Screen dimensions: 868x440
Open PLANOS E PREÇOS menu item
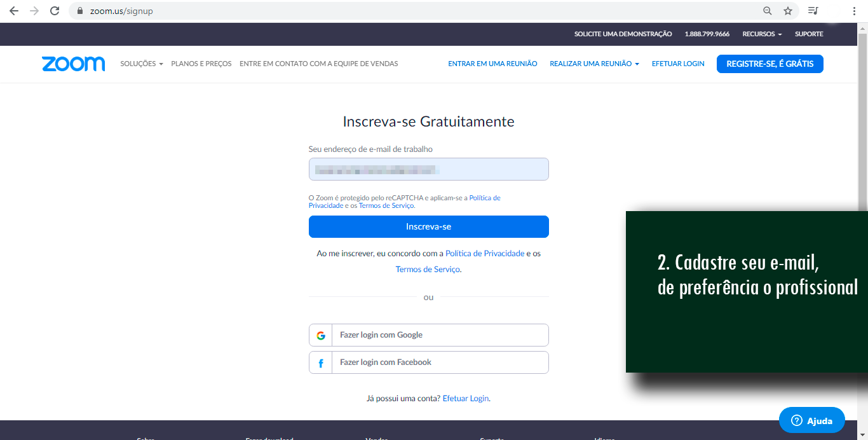click(201, 64)
